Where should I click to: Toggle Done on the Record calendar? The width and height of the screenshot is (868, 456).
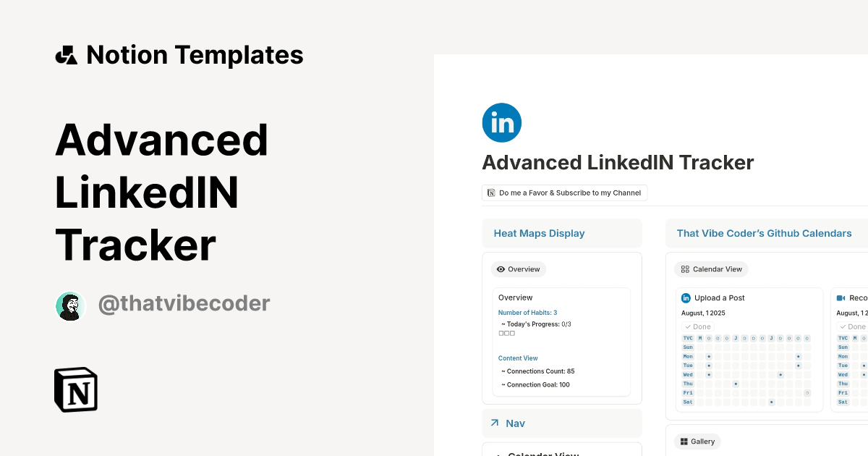click(851, 326)
